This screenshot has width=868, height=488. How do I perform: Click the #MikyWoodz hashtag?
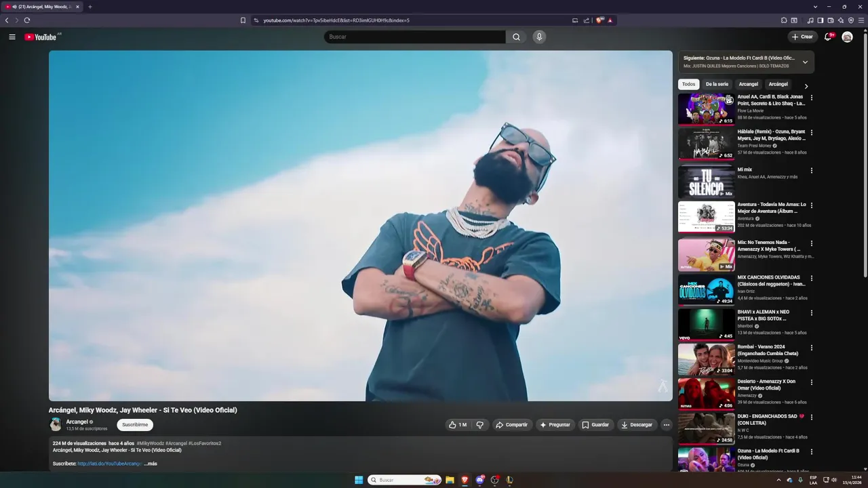pyautogui.click(x=151, y=443)
